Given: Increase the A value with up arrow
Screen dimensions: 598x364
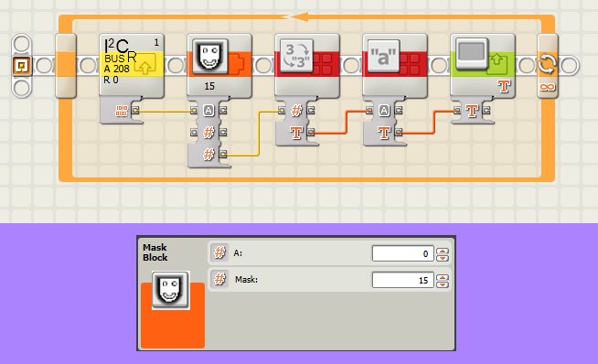Looking at the screenshot, I should pos(443,251).
